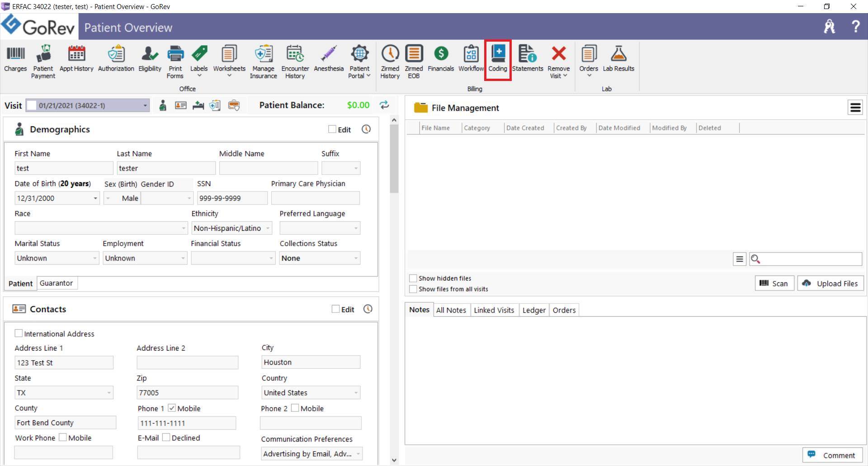Enable Edit for Demographics
The height and width of the screenshot is (466, 868).
tap(332, 129)
